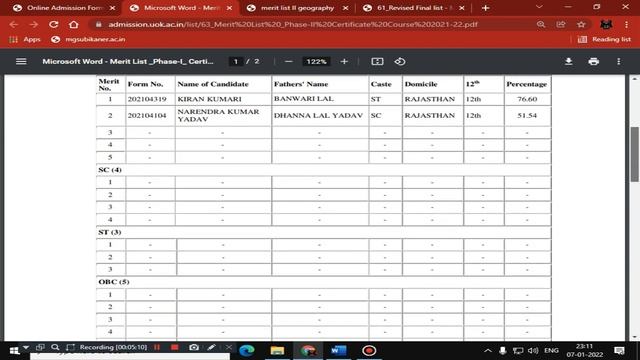Switch the ENG input language indicator
The image size is (640, 360).
pos(551,351)
